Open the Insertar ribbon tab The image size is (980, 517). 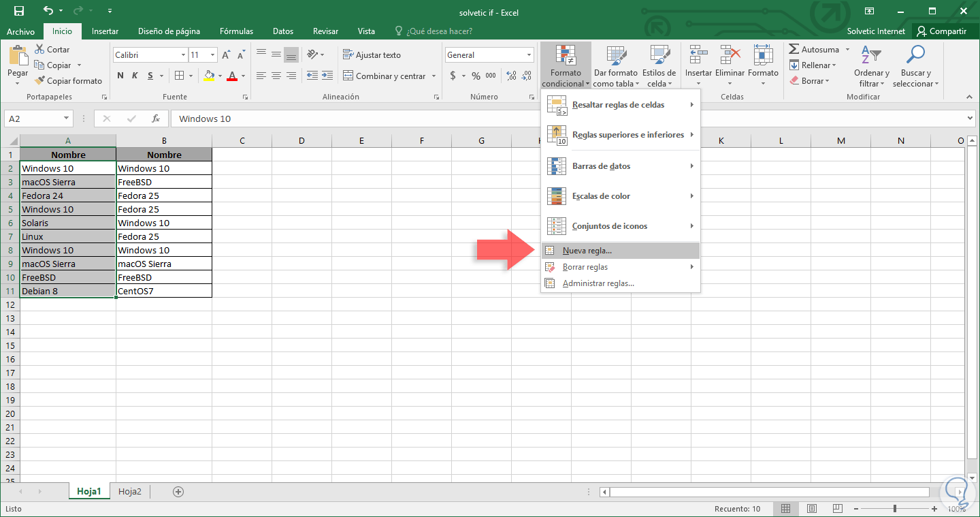(x=105, y=31)
